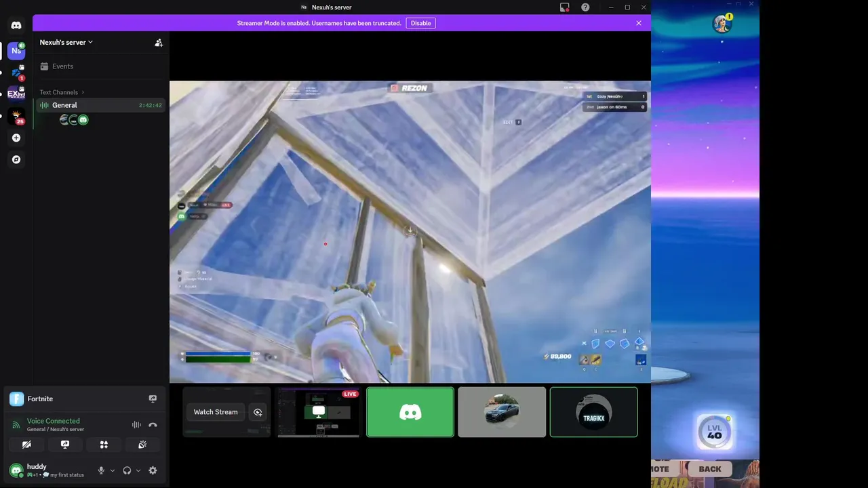
Task: Select the green Discord logo participant tile
Action: tap(410, 412)
